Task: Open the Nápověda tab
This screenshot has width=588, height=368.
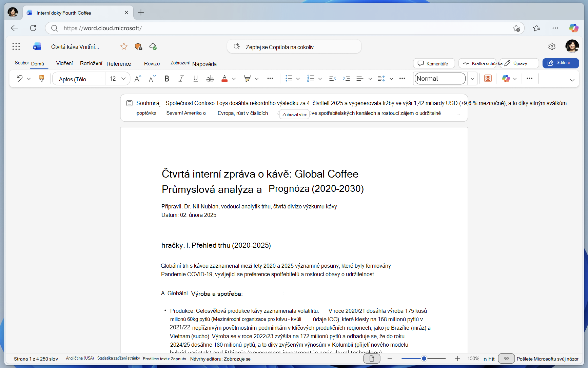Action: pyautogui.click(x=204, y=64)
